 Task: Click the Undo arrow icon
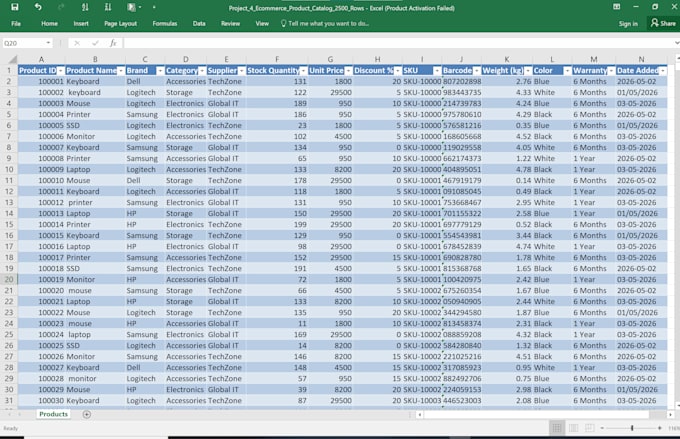coord(38,7)
